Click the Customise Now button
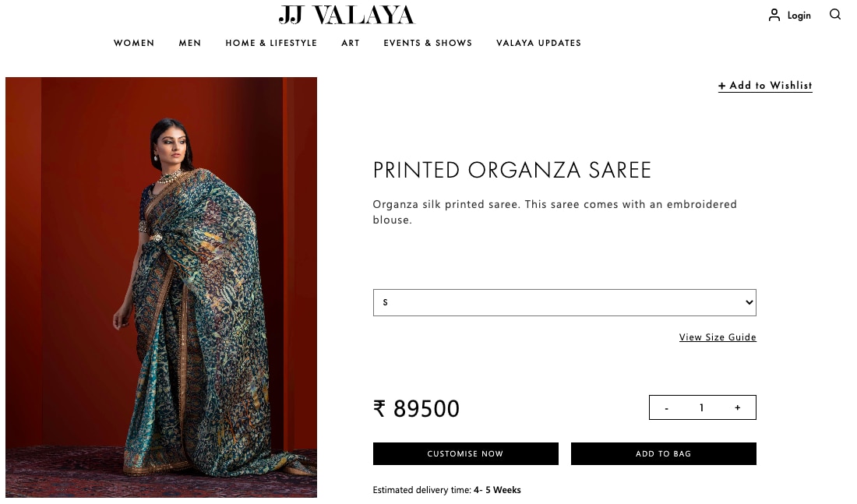 tap(466, 453)
